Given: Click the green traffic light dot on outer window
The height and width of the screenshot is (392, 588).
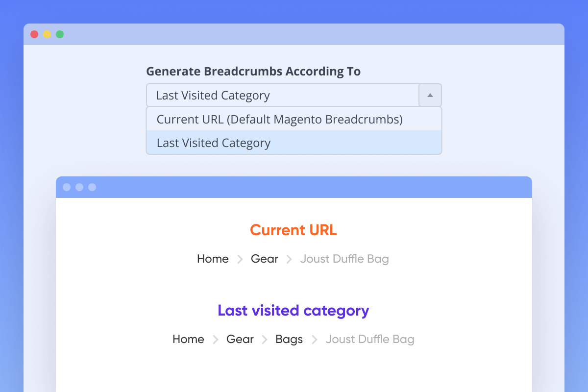Looking at the screenshot, I should [x=59, y=34].
